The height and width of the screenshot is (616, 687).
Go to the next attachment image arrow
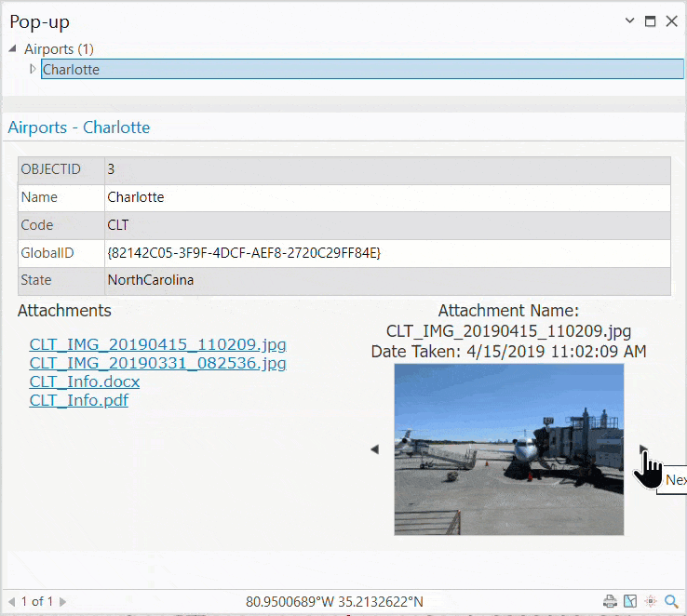click(642, 449)
